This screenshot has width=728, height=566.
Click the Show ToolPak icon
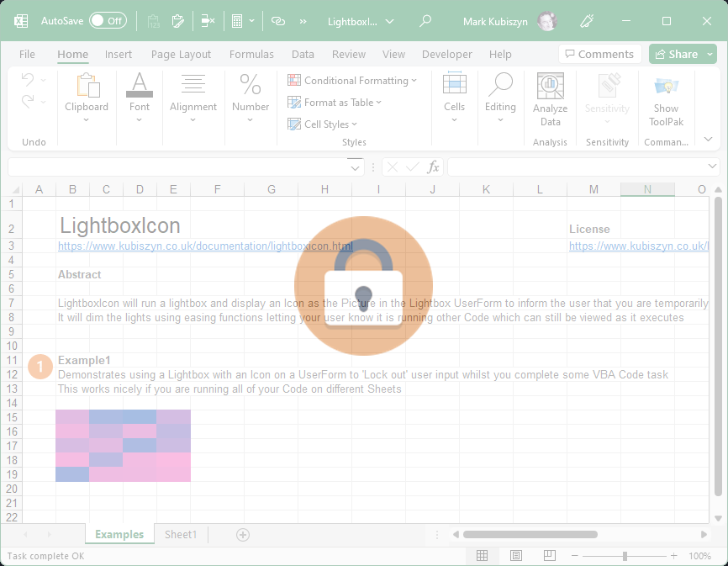(x=666, y=99)
